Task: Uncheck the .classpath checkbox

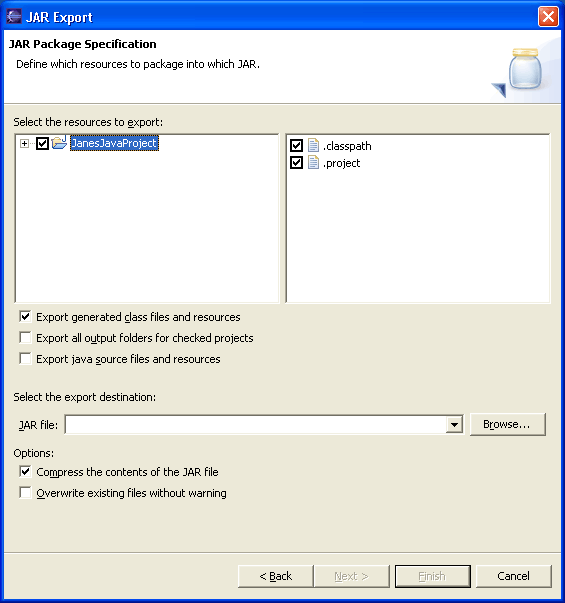Action: click(x=296, y=146)
